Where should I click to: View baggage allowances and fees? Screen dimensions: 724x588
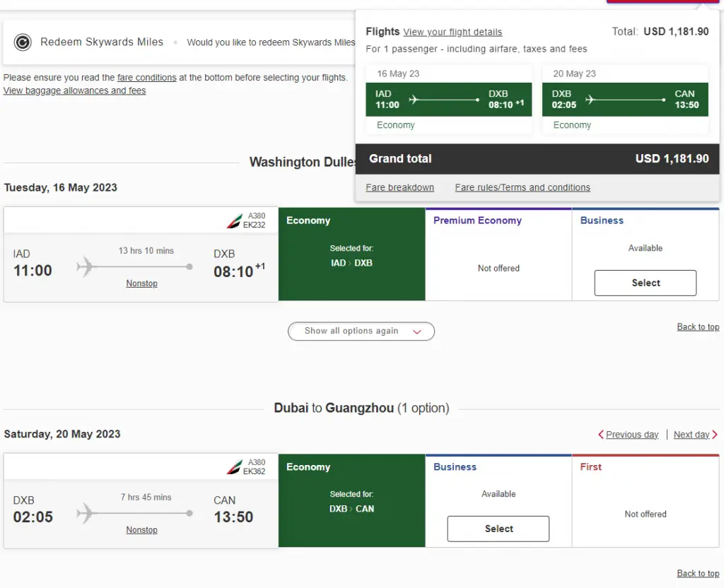74,90
